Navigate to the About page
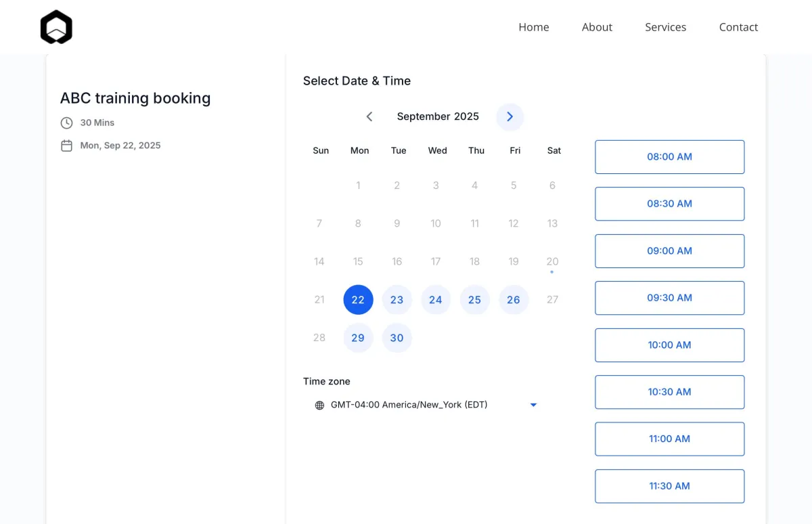This screenshot has width=812, height=524. pos(597,27)
